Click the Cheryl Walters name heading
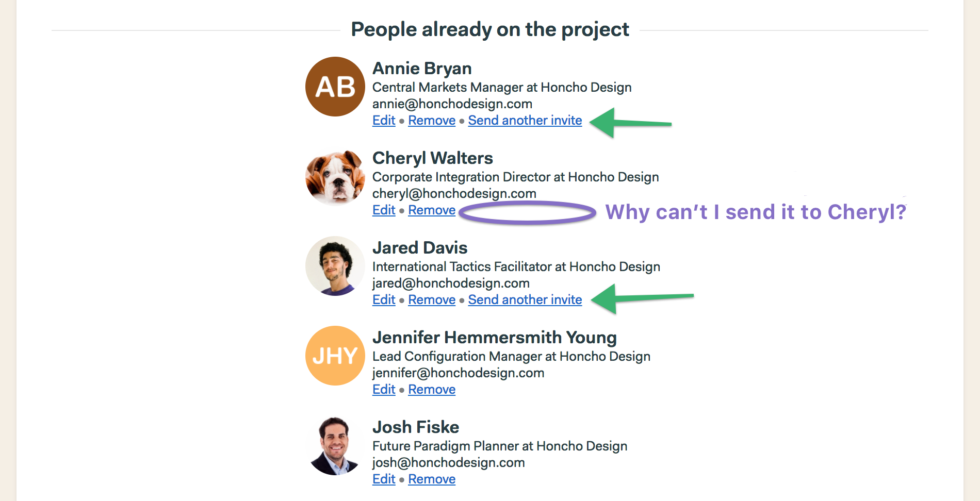The width and height of the screenshot is (980, 501). 433,158
